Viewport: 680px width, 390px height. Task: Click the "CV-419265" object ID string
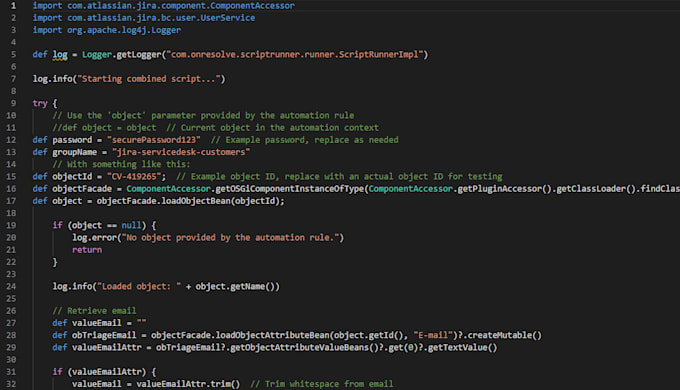click(x=134, y=177)
